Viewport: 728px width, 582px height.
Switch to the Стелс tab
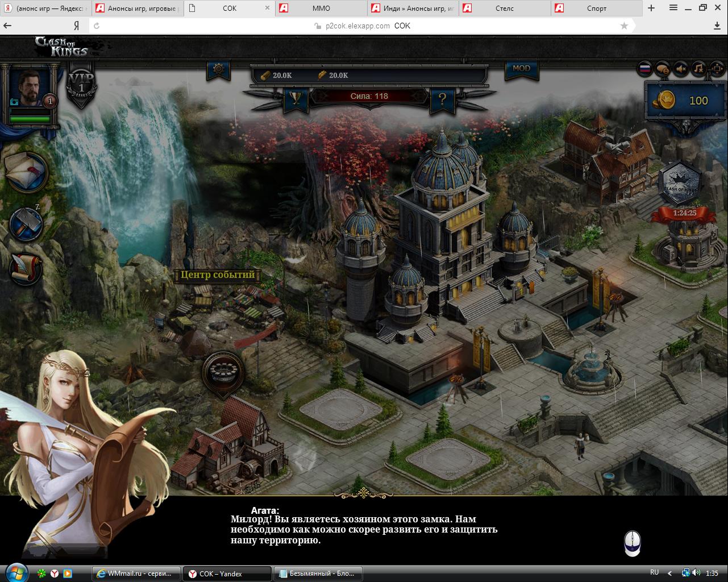click(505, 8)
